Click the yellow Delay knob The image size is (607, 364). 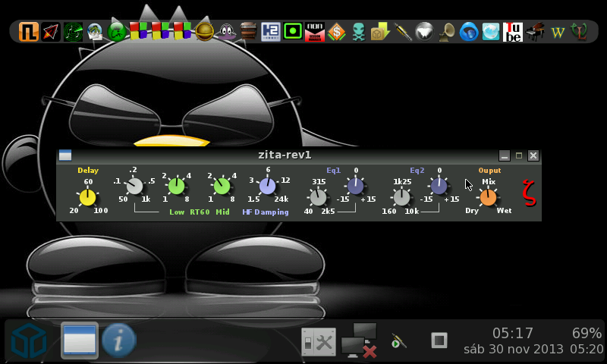[88, 197]
